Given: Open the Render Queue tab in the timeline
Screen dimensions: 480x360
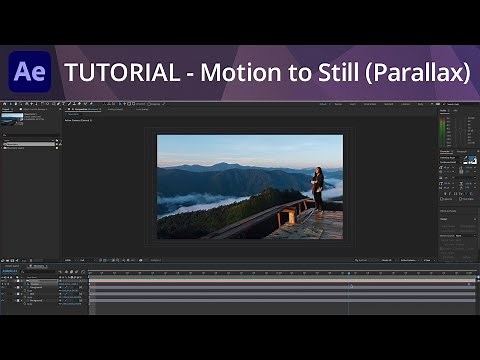Looking at the screenshot, I should (x=12, y=266).
